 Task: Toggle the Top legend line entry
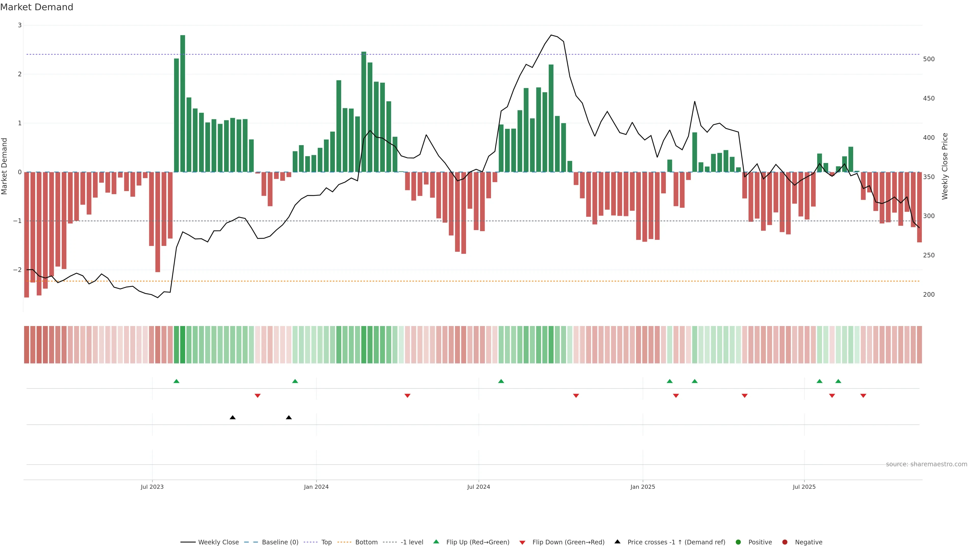(326, 542)
